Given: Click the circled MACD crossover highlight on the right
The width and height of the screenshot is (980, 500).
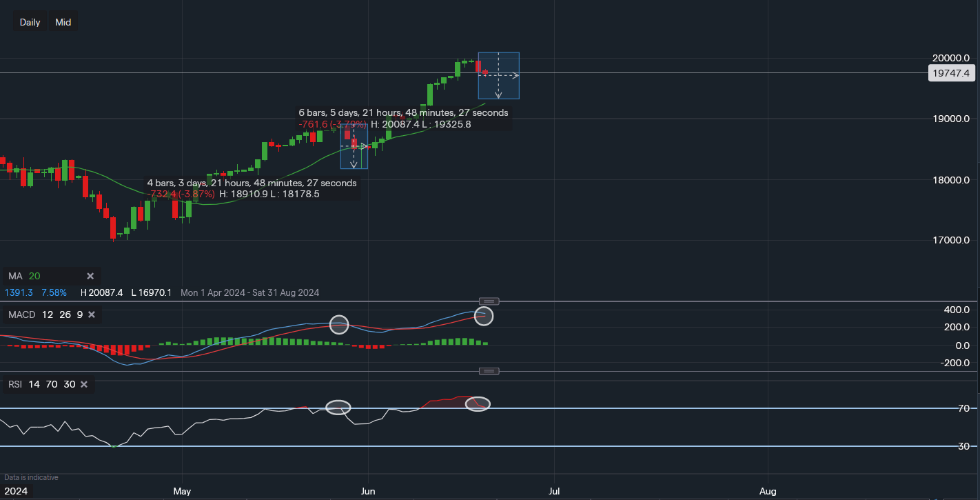Looking at the screenshot, I should pyautogui.click(x=483, y=316).
